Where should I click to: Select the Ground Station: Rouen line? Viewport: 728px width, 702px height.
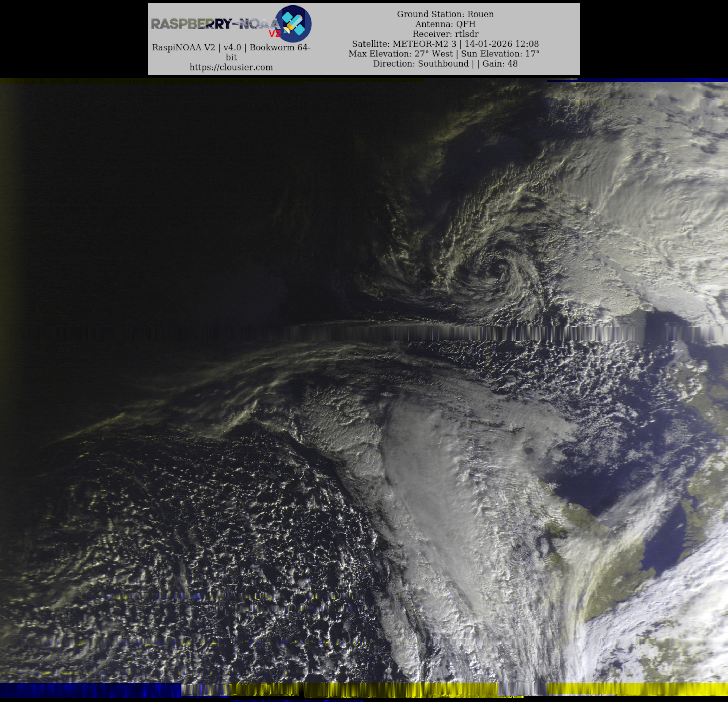coord(445,14)
